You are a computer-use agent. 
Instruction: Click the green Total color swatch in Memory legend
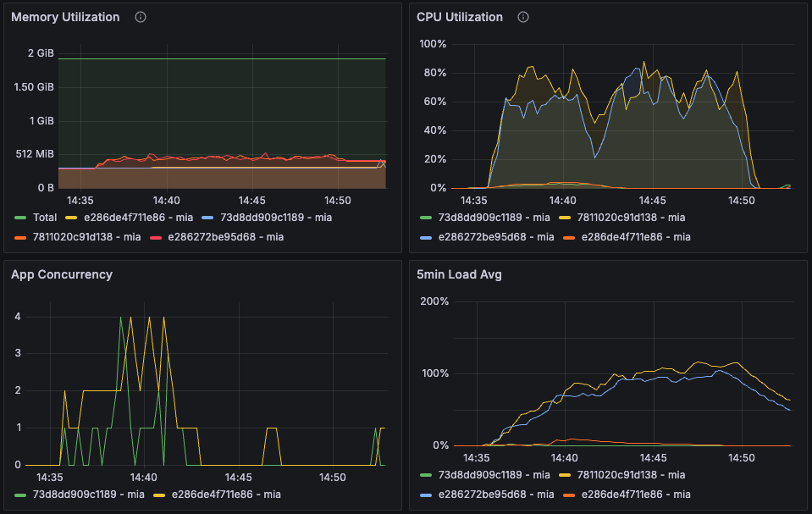click(x=21, y=218)
